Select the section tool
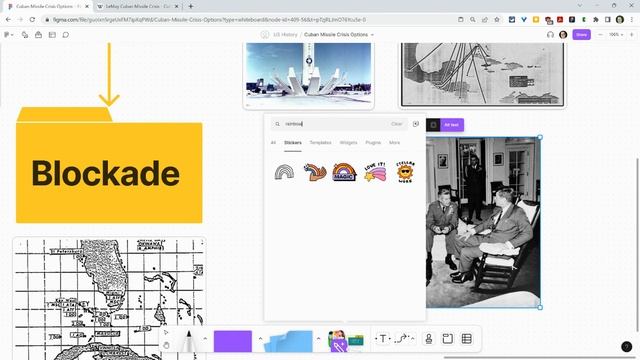The width and height of the screenshot is (640, 360). coord(448,338)
